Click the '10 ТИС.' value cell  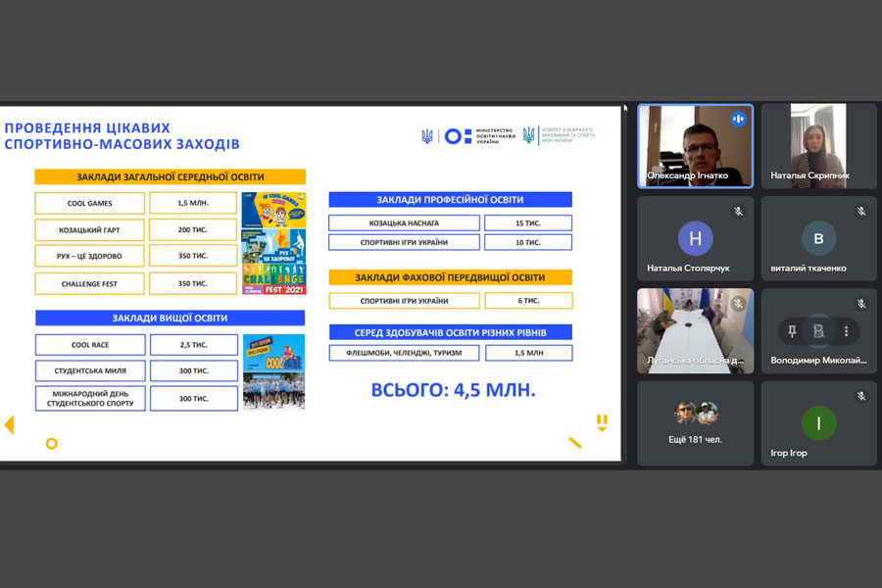click(528, 242)
